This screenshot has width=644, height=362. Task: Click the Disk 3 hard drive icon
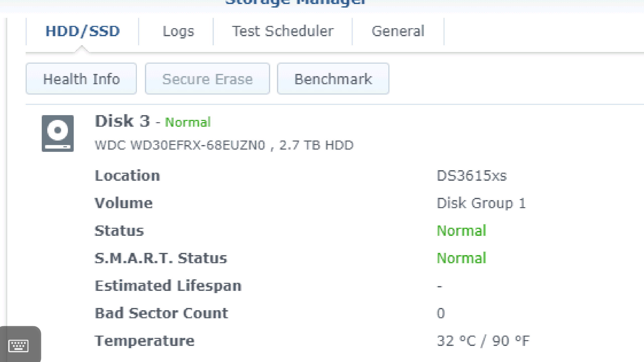coord(58,133)
